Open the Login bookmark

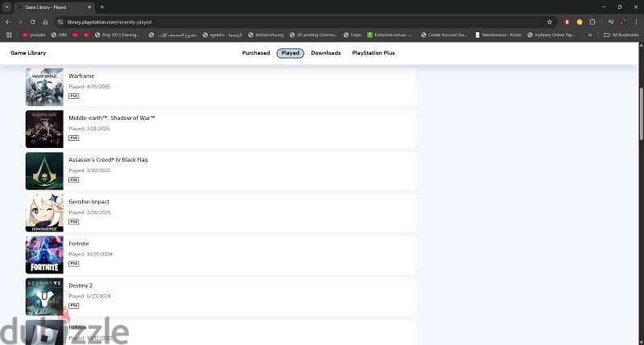point(353,35)
